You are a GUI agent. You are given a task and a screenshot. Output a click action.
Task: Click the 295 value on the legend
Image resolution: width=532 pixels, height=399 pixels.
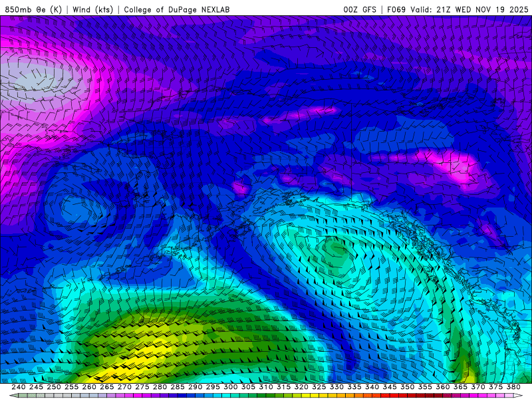point(213,387)
